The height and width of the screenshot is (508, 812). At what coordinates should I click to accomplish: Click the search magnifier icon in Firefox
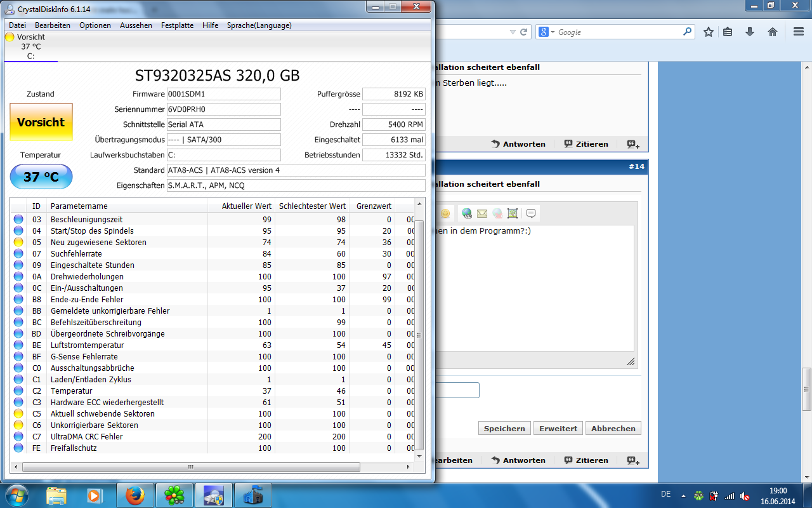pos(688,32)
